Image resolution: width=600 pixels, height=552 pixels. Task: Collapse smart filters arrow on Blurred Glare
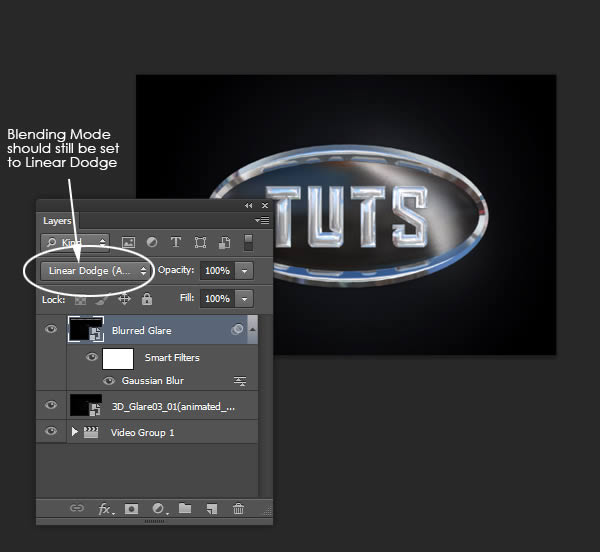(x=253, y=329)
